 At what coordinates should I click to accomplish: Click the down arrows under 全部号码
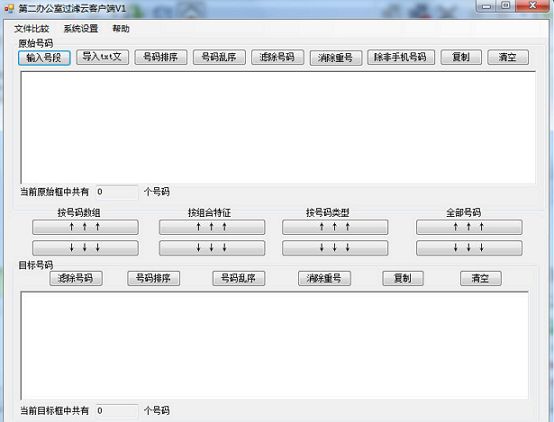469,248
